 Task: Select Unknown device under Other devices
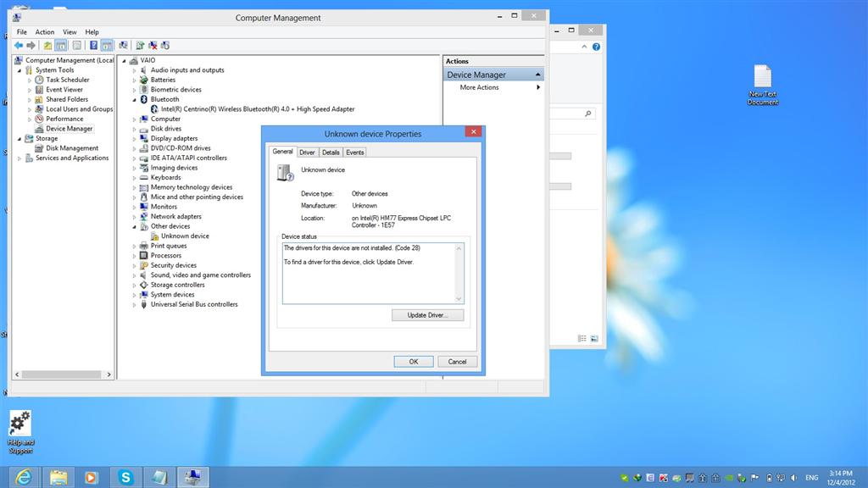click(185, 236)
